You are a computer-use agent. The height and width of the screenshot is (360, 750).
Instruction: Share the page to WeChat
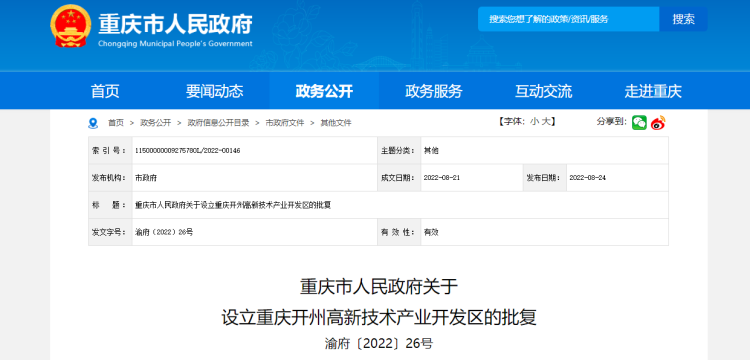pyautogui.click(x=639, y=122)
